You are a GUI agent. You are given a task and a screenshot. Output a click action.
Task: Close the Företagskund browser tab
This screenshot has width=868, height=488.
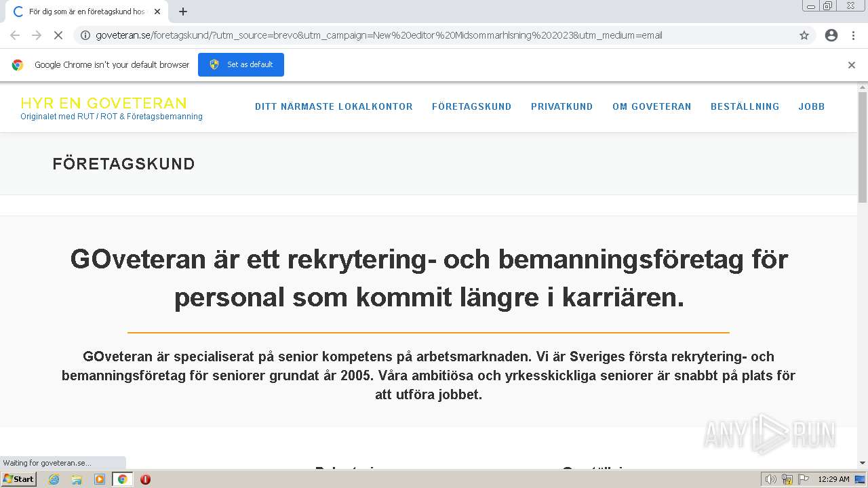click(x=157, y=12)
